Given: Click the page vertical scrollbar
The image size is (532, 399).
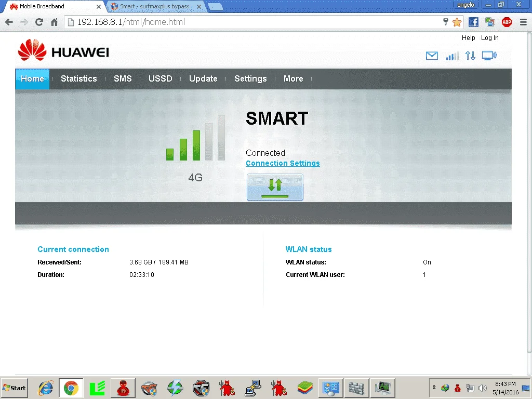Looking at the screenshot, I should coord(529,193).
